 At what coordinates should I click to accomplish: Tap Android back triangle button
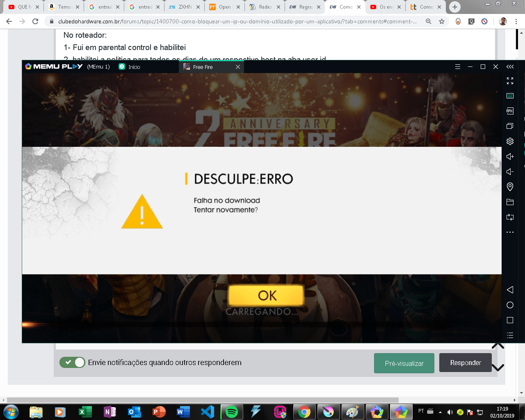tap(510, 290)
